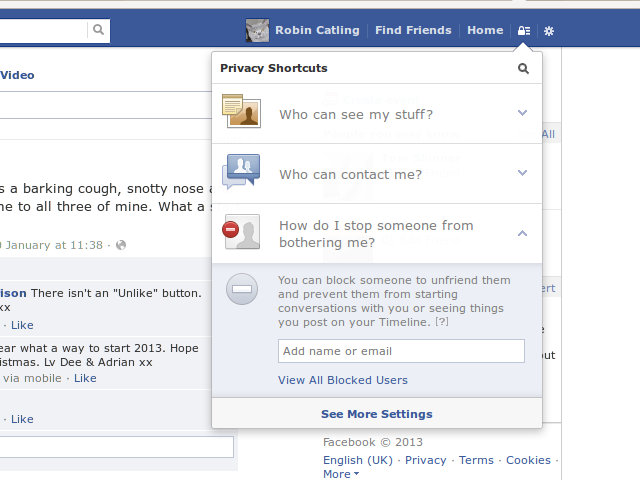Like the 'There isn't an Unlike button' comment

pyautogui.click(x=22, y=325)
